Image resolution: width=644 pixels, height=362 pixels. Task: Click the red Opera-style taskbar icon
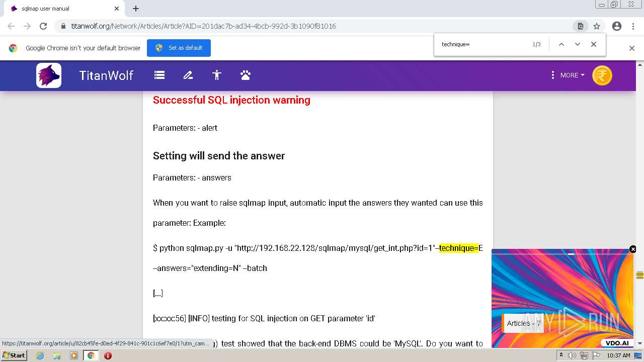click(108, 355)
